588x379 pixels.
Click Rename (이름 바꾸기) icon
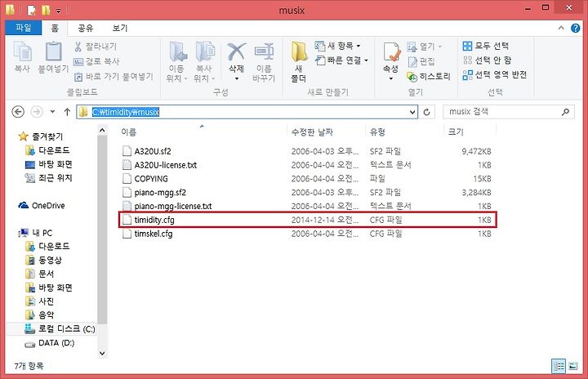[x=264, y=51]
